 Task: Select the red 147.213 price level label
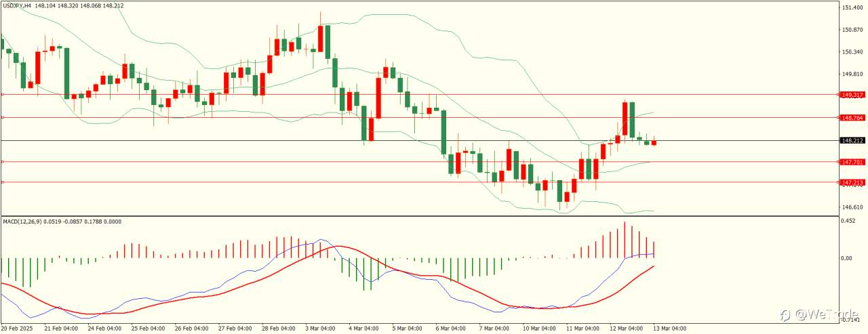[852, 182]
